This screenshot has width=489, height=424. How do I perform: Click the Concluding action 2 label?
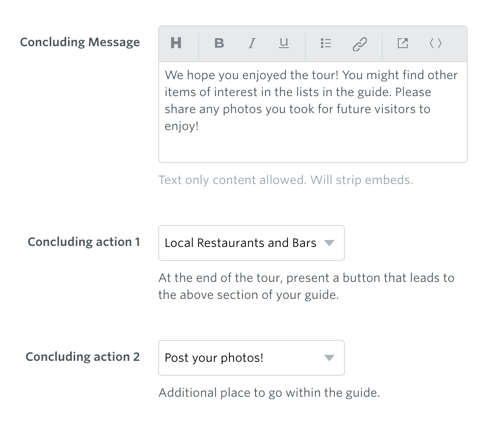[83, 357]
